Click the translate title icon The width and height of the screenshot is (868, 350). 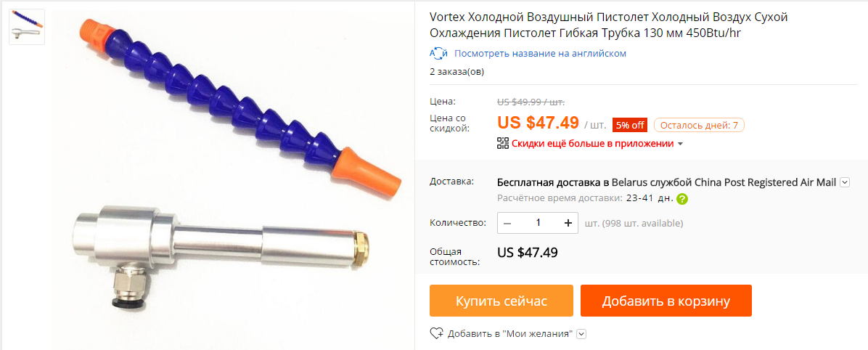point(439,54)
